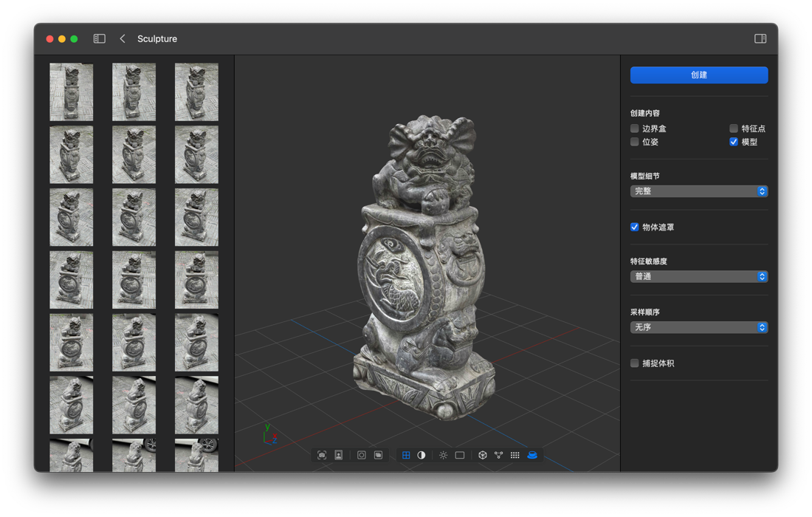812x517 pixels.
Task: Select the first photo thumbnail in the top row
Action: [72, 92]
